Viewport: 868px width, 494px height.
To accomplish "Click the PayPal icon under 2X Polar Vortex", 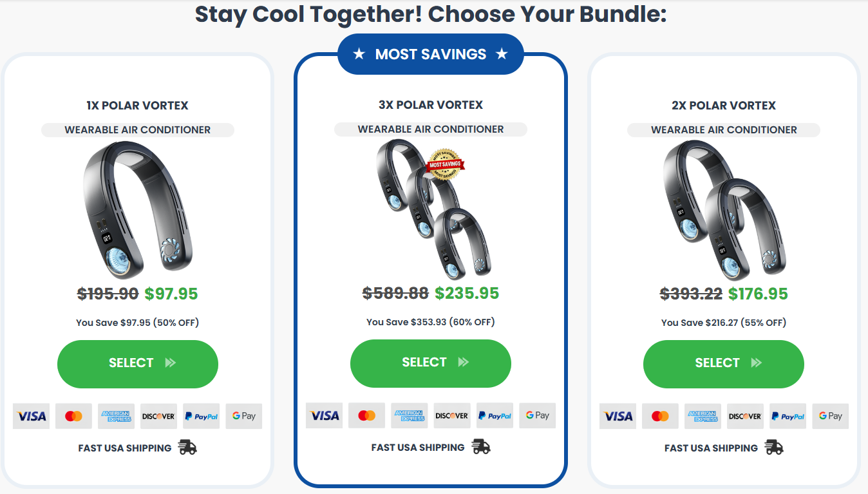I will coord(788,416).
